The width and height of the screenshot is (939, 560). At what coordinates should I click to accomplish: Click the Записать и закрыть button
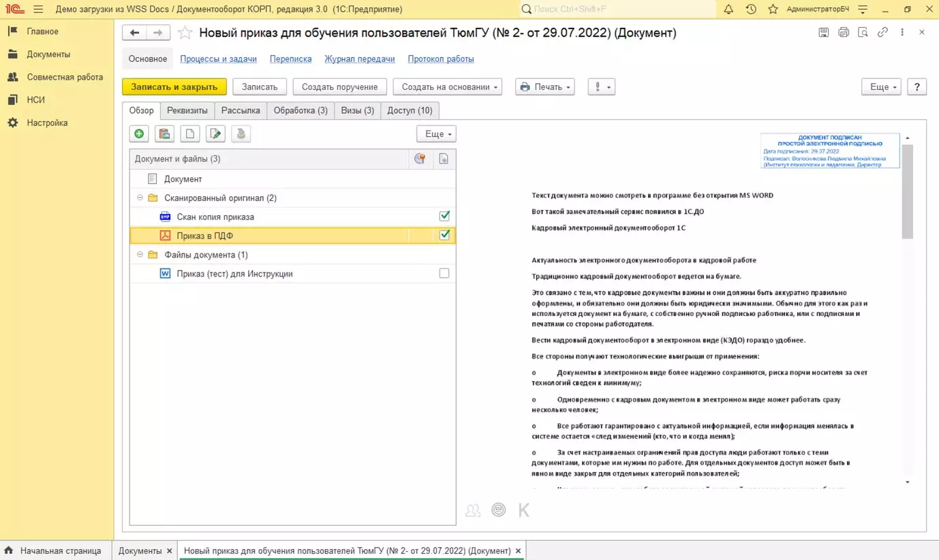[174, 87]
